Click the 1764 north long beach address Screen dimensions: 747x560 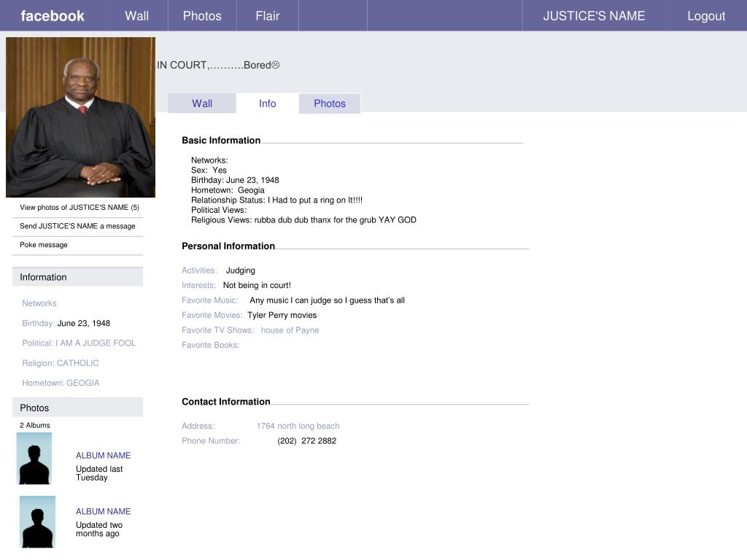click(x=298, y=426)
